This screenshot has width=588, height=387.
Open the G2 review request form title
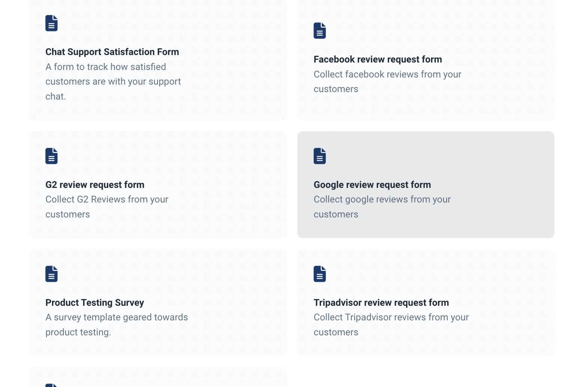pos(95,185)
